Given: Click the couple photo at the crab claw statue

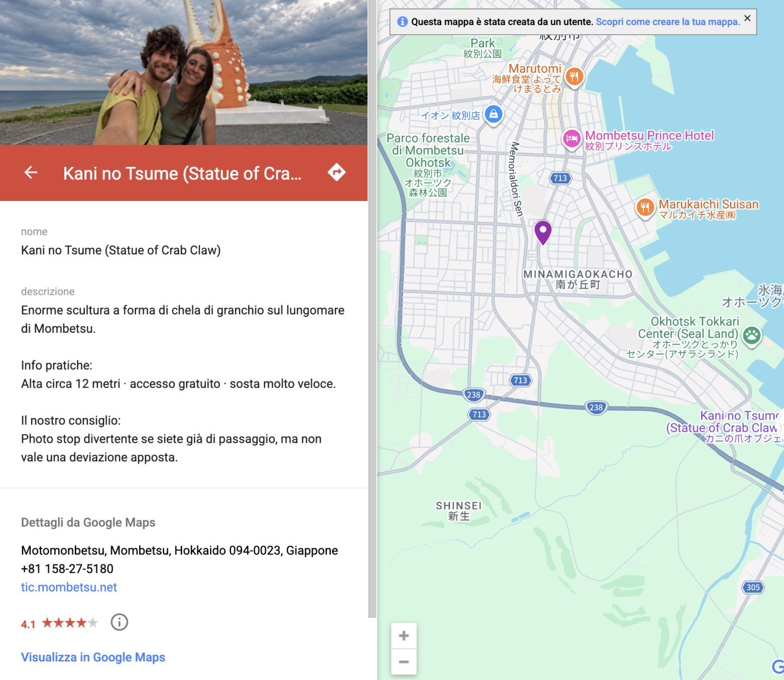Looking at the screenshot, I should 184,72.
